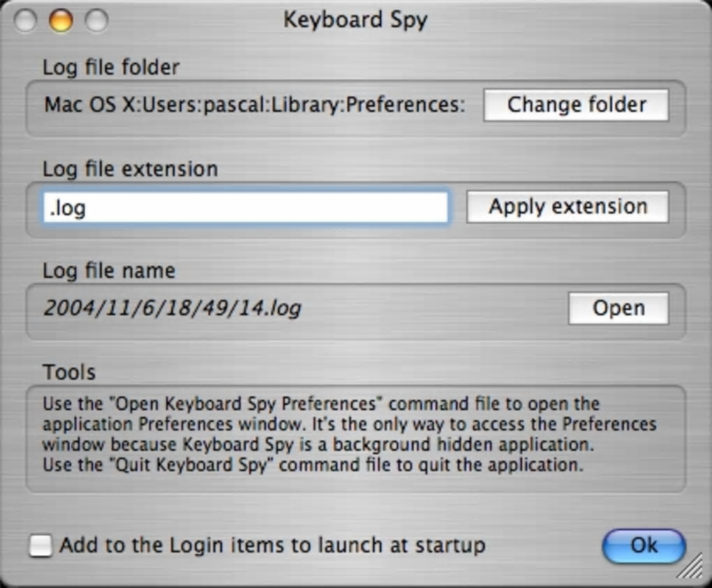This screenshot has width=712, height=588.
Task: Focus the .log extension text field
Action: pos(245,208)
